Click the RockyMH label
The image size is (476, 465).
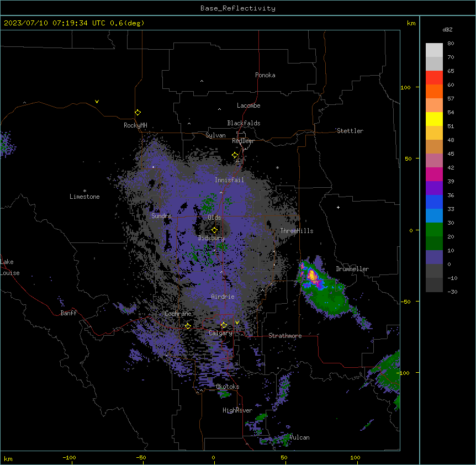(x=135, y=125)
